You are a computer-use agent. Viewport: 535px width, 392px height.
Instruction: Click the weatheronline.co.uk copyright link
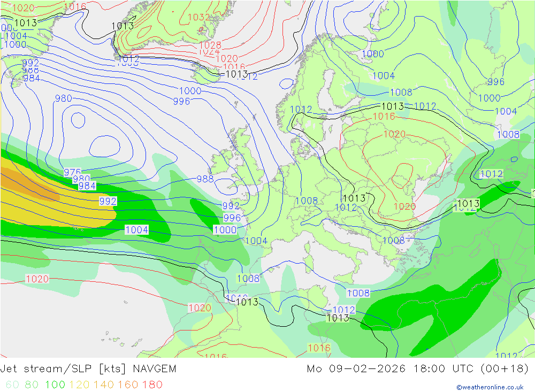490,387
